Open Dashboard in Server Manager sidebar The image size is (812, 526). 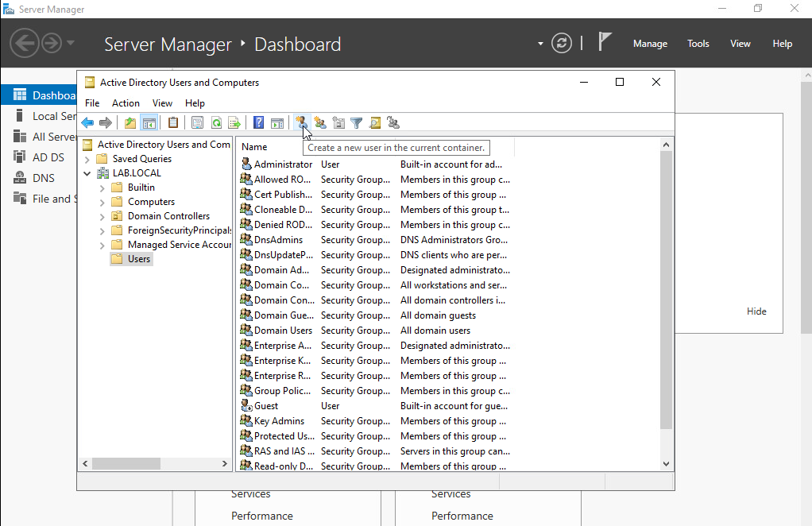39,95
